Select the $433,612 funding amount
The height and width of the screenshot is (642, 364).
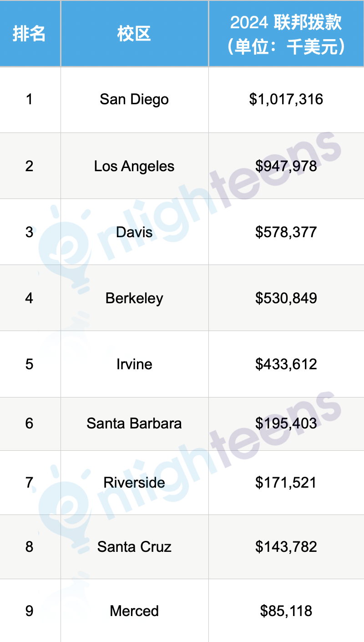286,364
